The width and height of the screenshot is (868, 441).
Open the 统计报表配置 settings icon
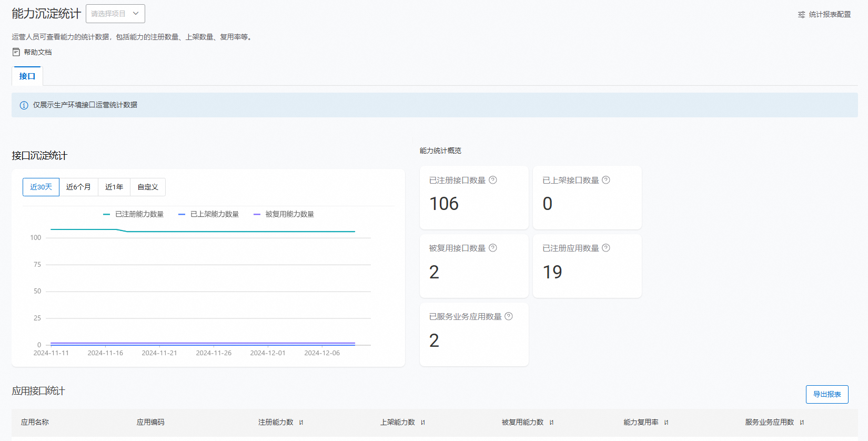pyautogui.click(x=802, y=15)
